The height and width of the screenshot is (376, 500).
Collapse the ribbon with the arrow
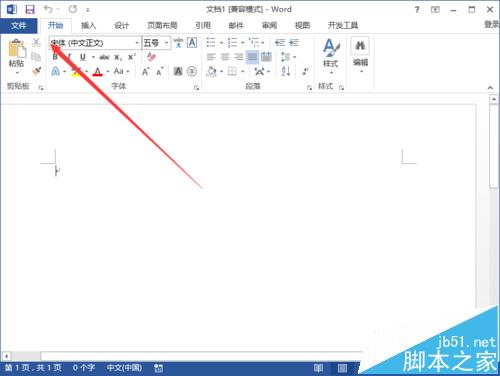point(490,88)
